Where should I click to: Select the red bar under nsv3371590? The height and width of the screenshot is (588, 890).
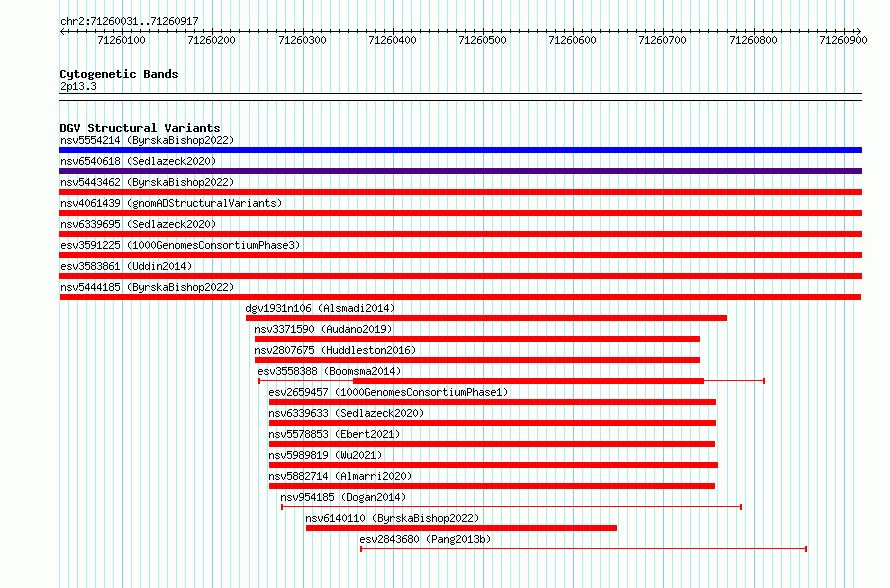point(477,339)
